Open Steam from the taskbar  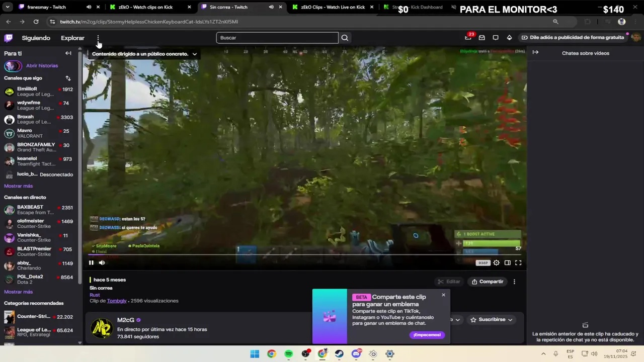click(x=339, y=354)
